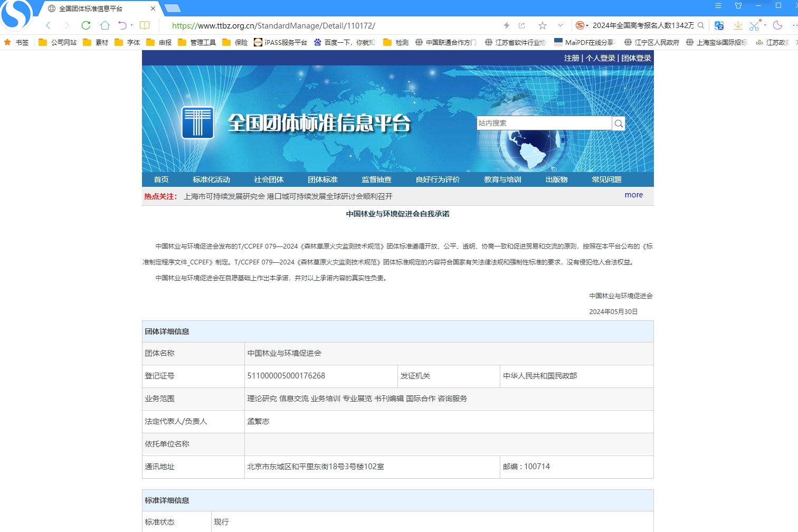Click the star favorite icon in address bar

[542, 25]
